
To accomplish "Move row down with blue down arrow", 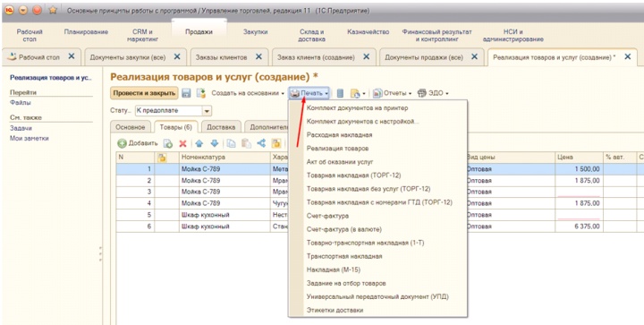I will pos(214,143).
